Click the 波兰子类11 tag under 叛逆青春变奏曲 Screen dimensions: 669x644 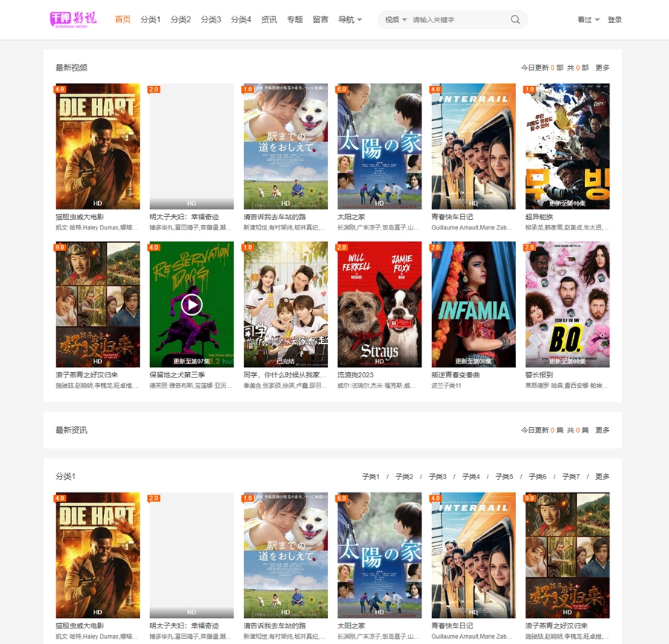[x=446, y=386]
